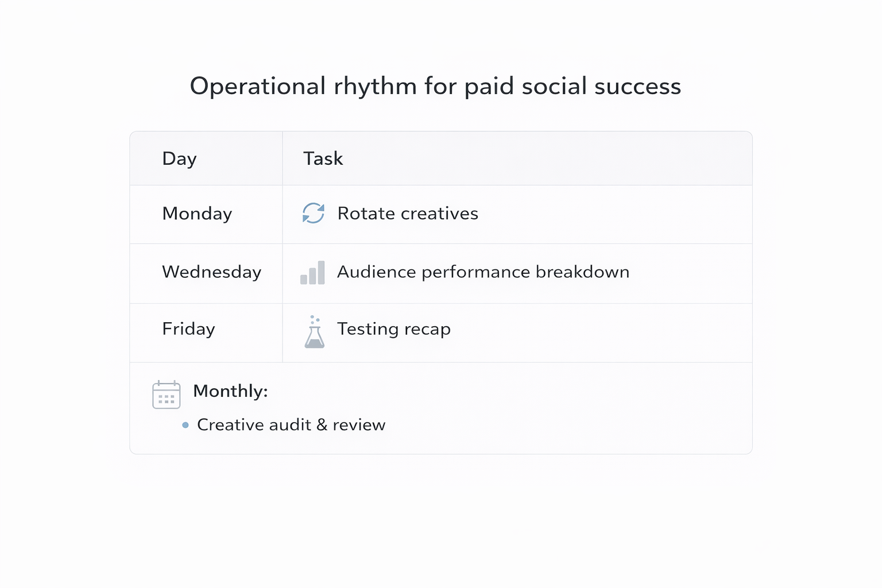The image size is (882, 588).
Task: Open the calendar icon beside Monthly
Action: click(x=166, y=394)
